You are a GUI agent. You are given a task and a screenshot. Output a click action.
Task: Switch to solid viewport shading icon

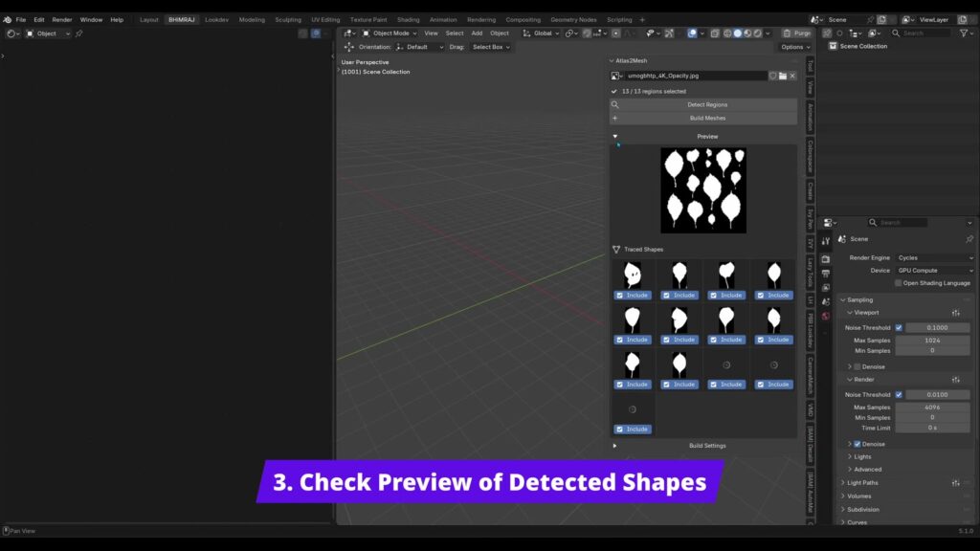[x=738, y=33]
